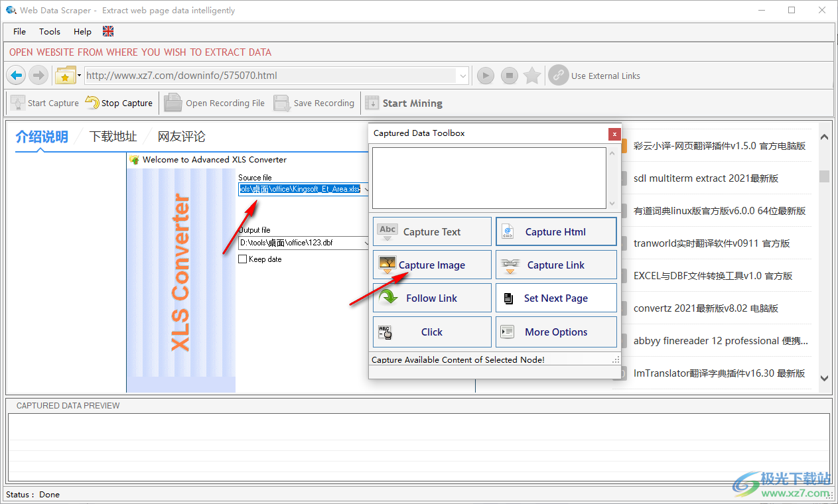
Task: Click the Follow Link button
Action: coord(432,298)
